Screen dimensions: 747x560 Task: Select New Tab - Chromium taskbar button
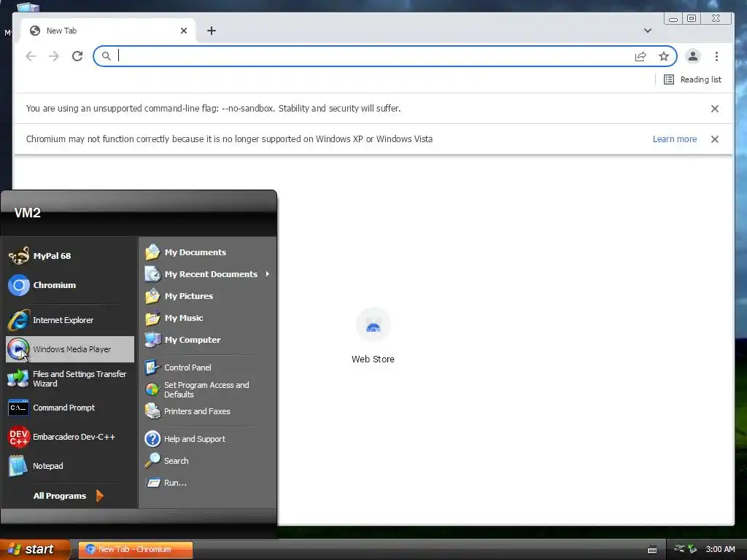click(x=136, y=549)
